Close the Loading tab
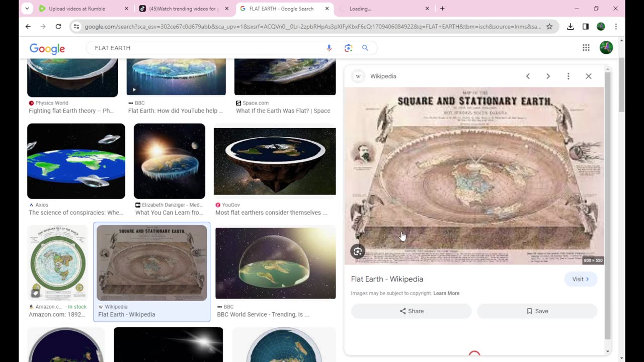Viewport: 644px width, 362px height. (x=427, y=9)
